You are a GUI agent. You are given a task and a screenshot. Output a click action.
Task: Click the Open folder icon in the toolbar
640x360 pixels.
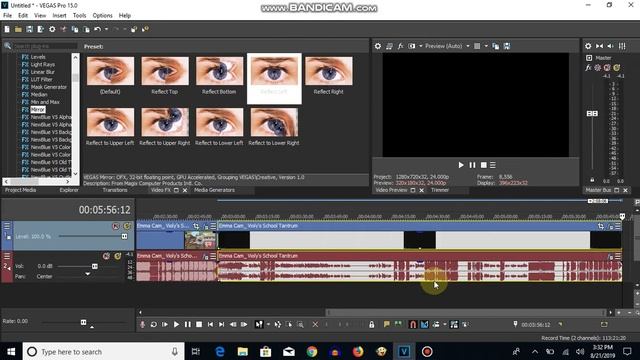point(18,29)
